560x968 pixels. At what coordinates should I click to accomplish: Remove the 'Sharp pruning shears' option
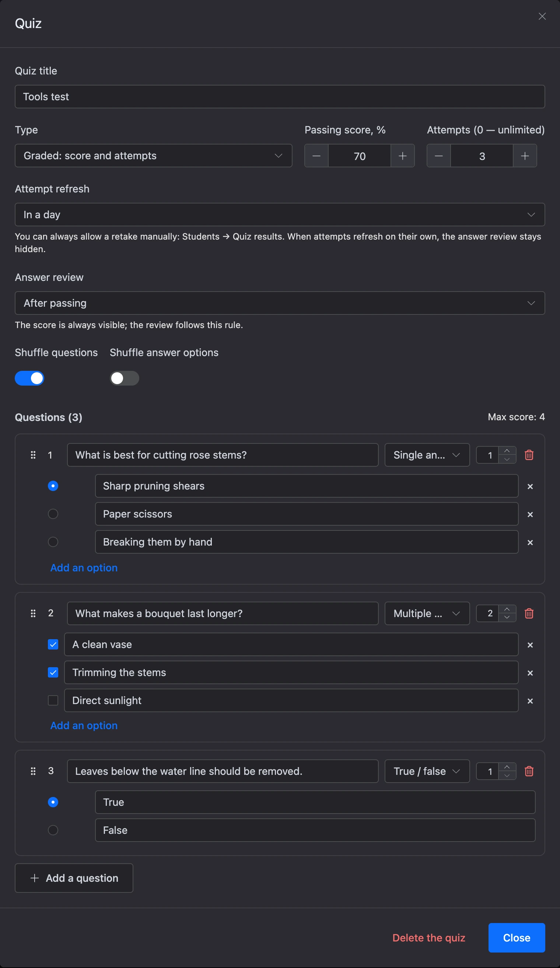[x=530, y=486]
